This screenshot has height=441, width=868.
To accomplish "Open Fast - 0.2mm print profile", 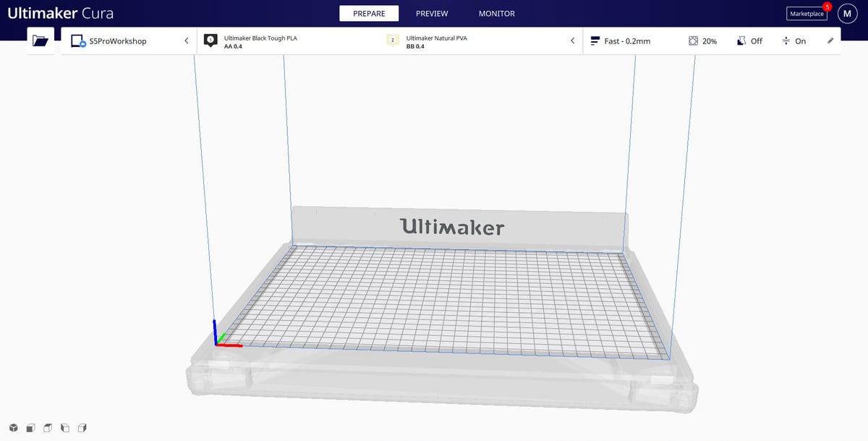I will tap(621, 41).
